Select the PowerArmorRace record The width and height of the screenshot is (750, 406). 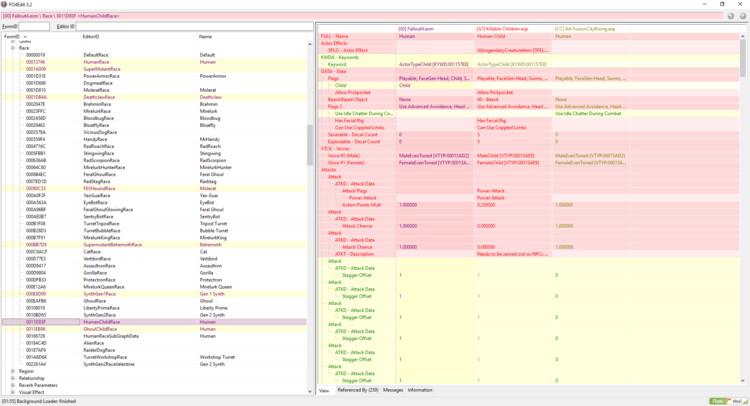pyautogui.click(x=154, y=76)
